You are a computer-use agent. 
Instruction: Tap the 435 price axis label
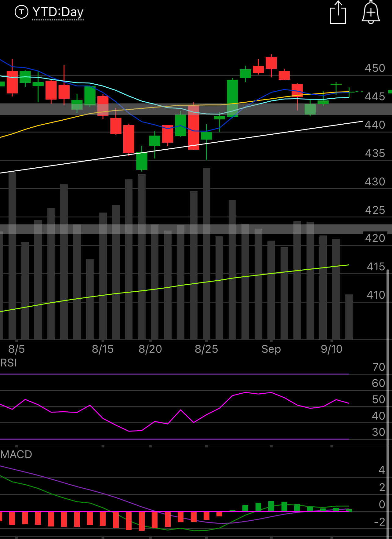(375, 153)
